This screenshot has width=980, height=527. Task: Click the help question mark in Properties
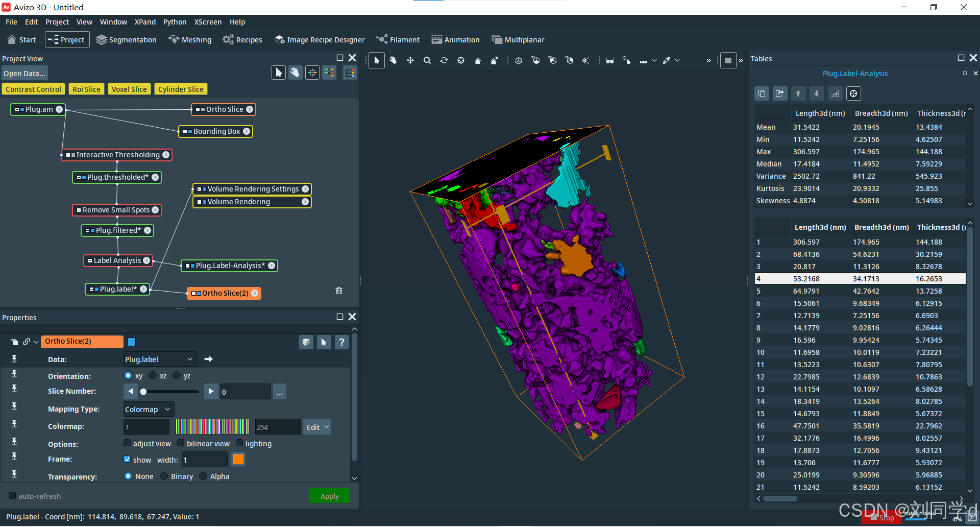342,342
